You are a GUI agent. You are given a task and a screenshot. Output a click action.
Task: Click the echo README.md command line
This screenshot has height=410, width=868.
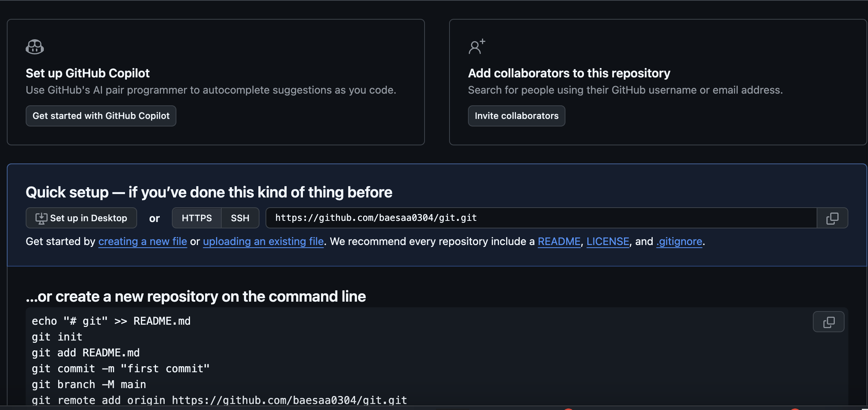111,321
